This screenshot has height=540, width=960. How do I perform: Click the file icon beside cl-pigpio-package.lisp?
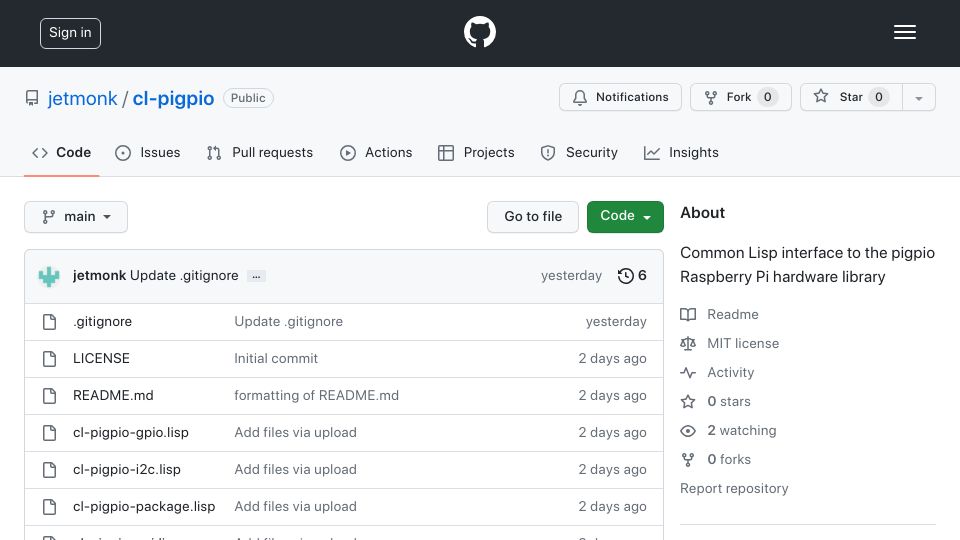coord(50,507)
